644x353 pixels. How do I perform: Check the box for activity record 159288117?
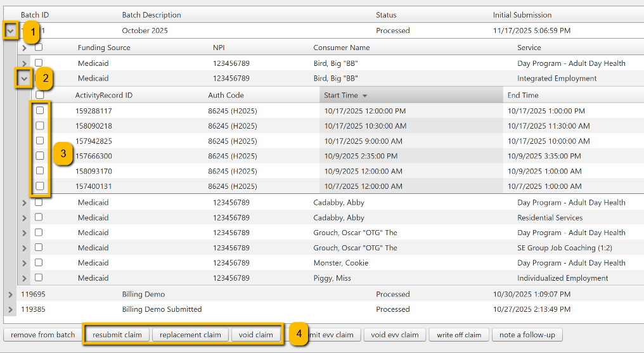pyautogui.click(x=40, y=110)
